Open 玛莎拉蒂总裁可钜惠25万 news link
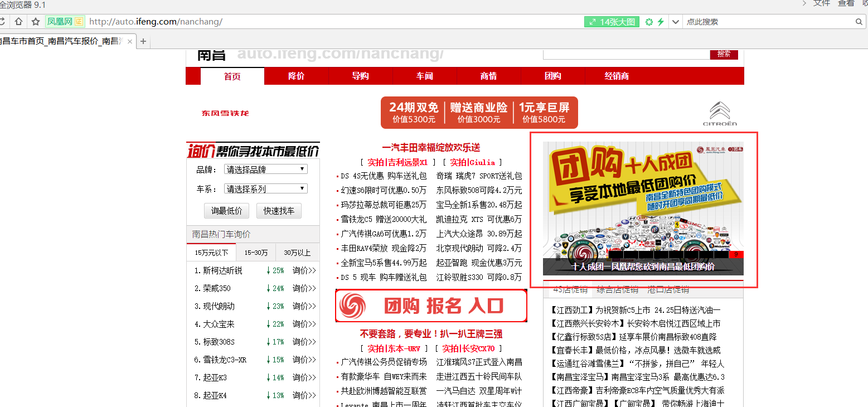The height and width of the screenshot is (407, 868). tap(384, 205)
